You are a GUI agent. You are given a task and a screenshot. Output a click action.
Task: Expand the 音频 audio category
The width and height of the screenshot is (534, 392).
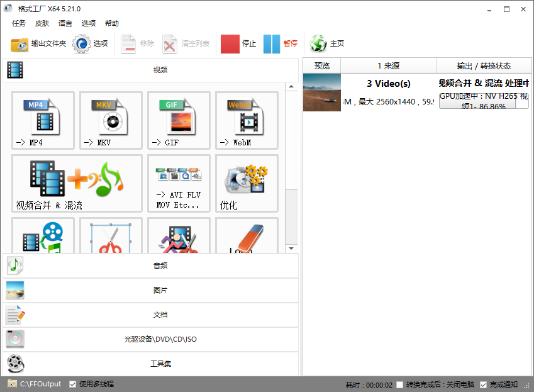[x=150, y=266]
